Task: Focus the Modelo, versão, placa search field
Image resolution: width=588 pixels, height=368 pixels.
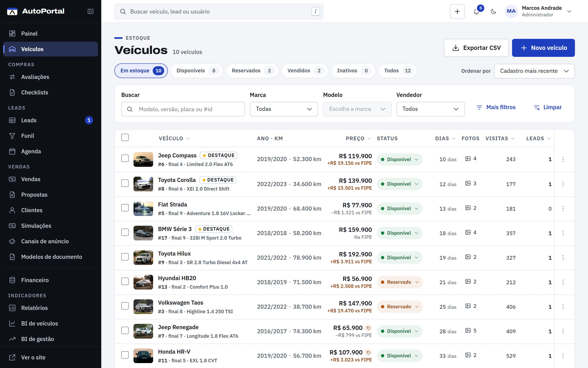Action: 183,109
